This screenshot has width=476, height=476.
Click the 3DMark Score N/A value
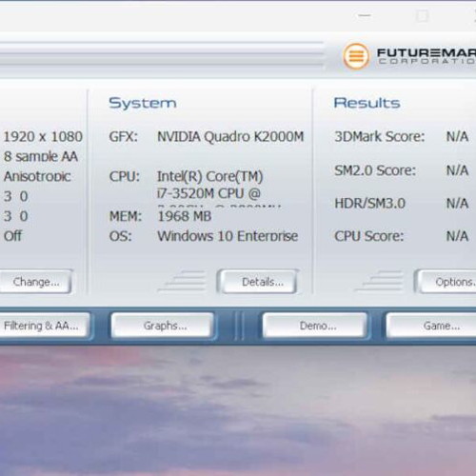(x=457, y=137)
